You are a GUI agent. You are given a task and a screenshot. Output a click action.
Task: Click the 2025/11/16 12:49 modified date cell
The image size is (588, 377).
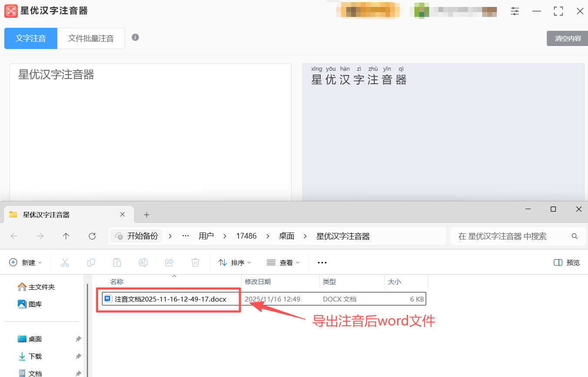(273, 299)
